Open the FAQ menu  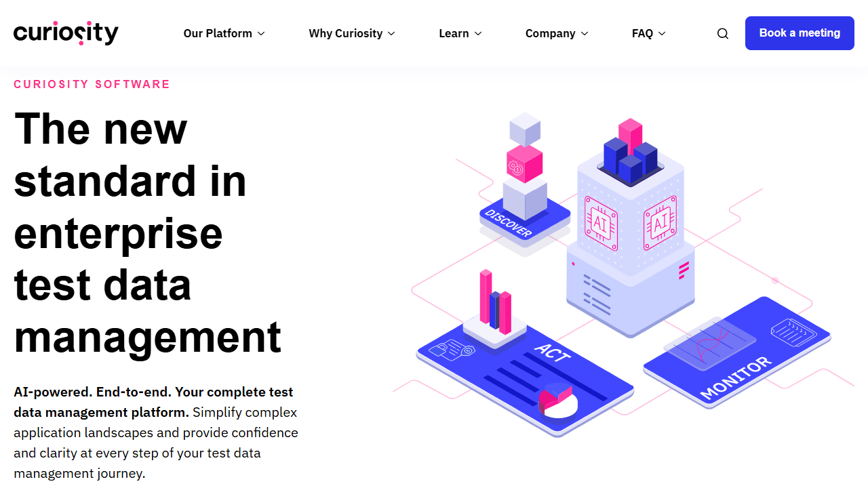click(649, 33)
